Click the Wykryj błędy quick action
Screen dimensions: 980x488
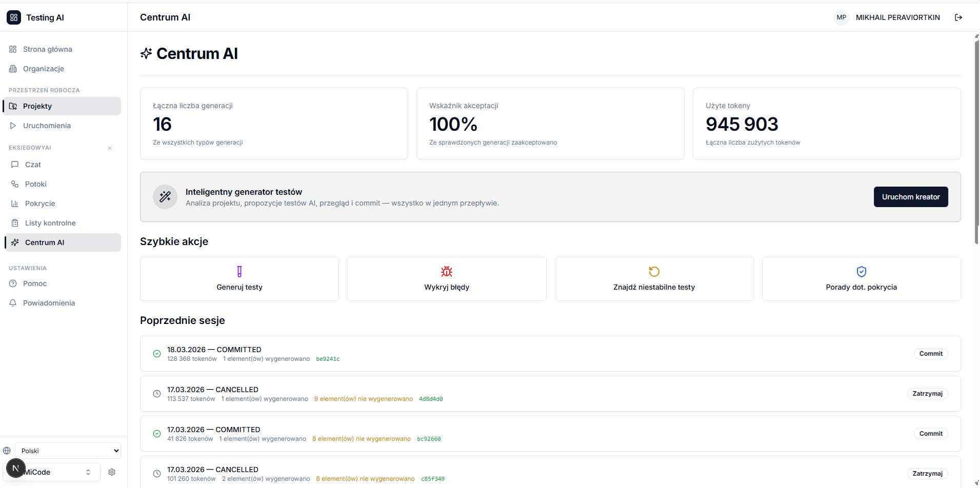coord(447,279)
